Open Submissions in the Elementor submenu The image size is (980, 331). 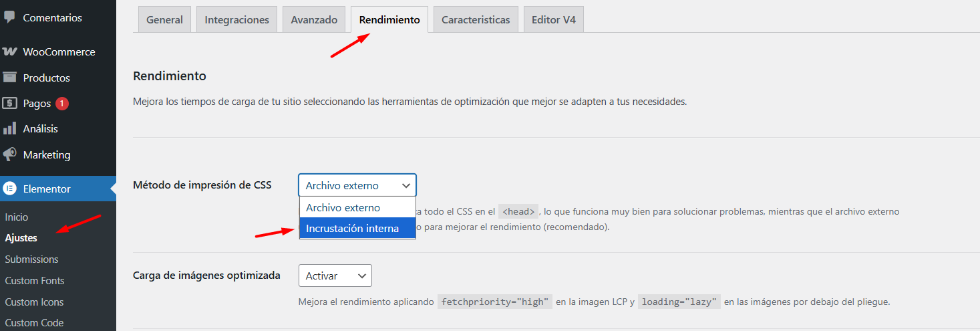[31, 259]
